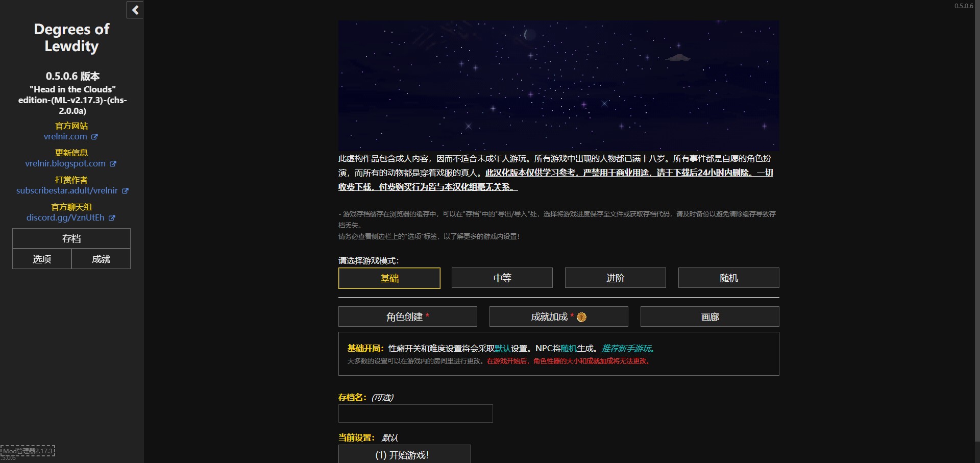The image size is (980, 463).
Task: Click the 0.5.0.6 版本 version text
Action: pyautogui.click(x=72, y=76)
